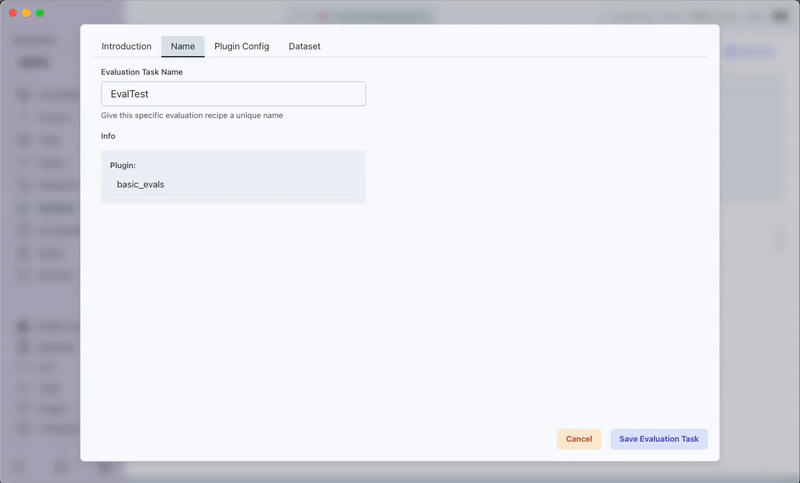
Task: Select the Name tab
Action: 183,46
